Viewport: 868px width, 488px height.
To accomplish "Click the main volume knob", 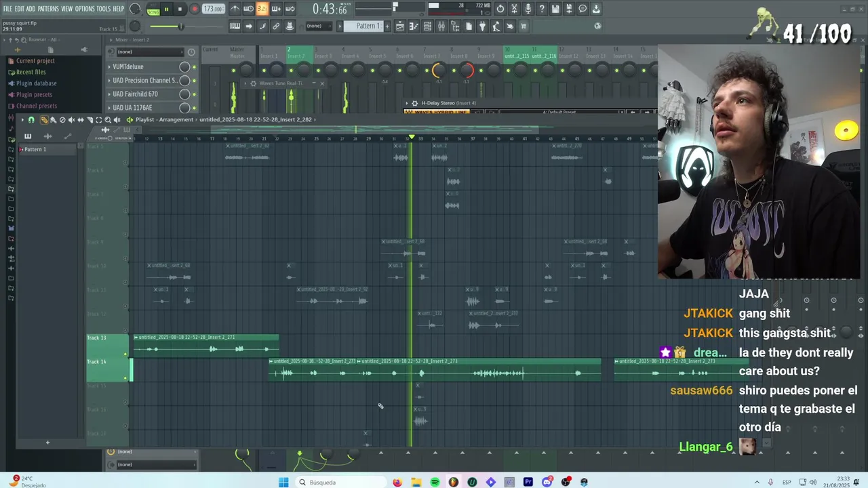I will pos(135,9).
